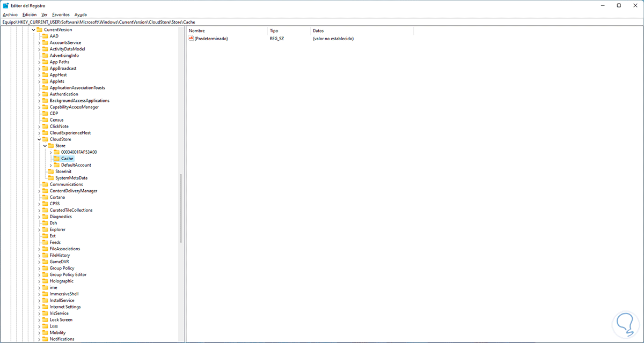
Task: Click the string value icon of (Predeterminado)
Action: tap(191, 39)
